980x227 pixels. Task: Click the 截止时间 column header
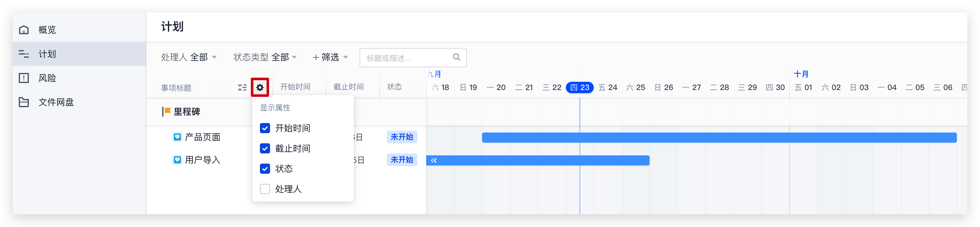348,87
